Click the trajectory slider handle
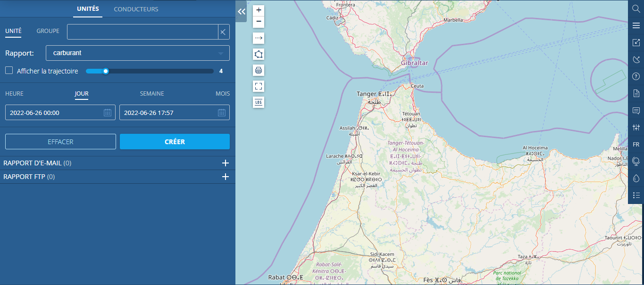 pos(106,71)
